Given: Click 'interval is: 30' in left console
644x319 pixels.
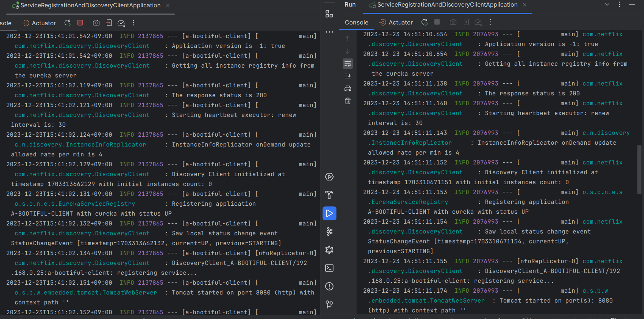Looking at the screenshot, I should click(x=38, y=125).
